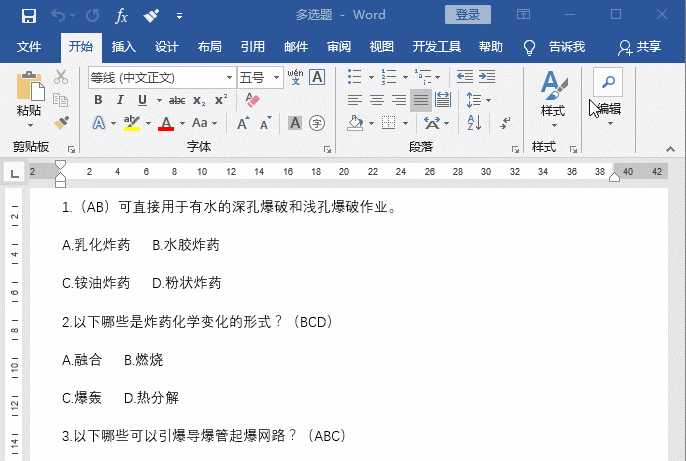Click the Paste clipboard icon

click(30, 86)
